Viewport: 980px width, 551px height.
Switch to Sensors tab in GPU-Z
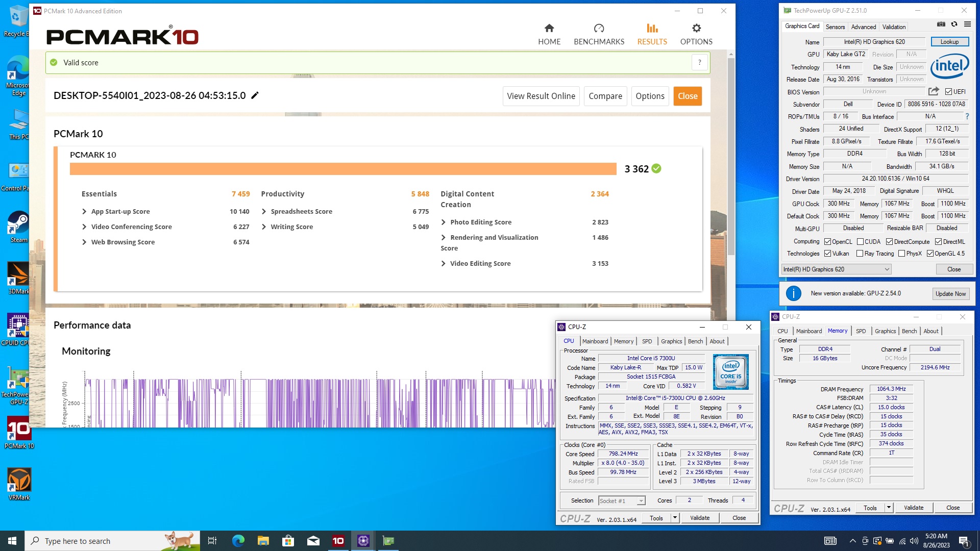[x=835, y=27]
